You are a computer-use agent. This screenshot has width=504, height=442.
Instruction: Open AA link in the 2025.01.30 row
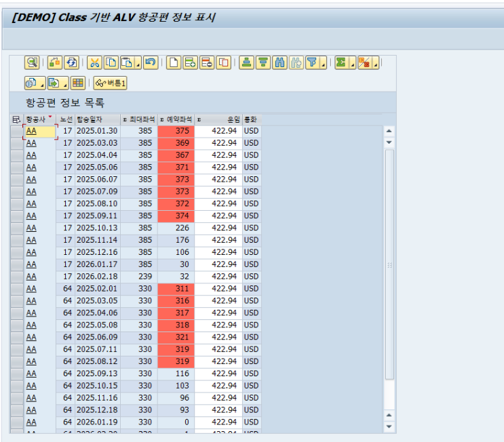coord(31,131)
